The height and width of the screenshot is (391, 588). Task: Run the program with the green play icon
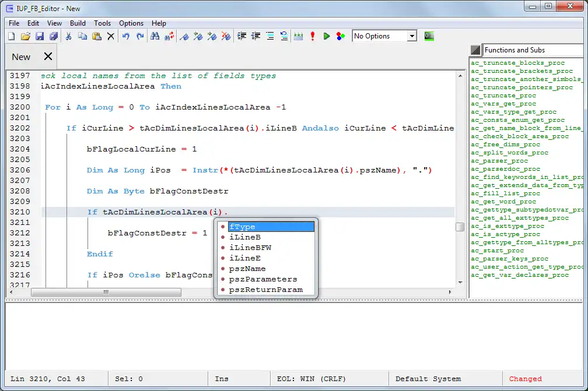tap(327, 36)
